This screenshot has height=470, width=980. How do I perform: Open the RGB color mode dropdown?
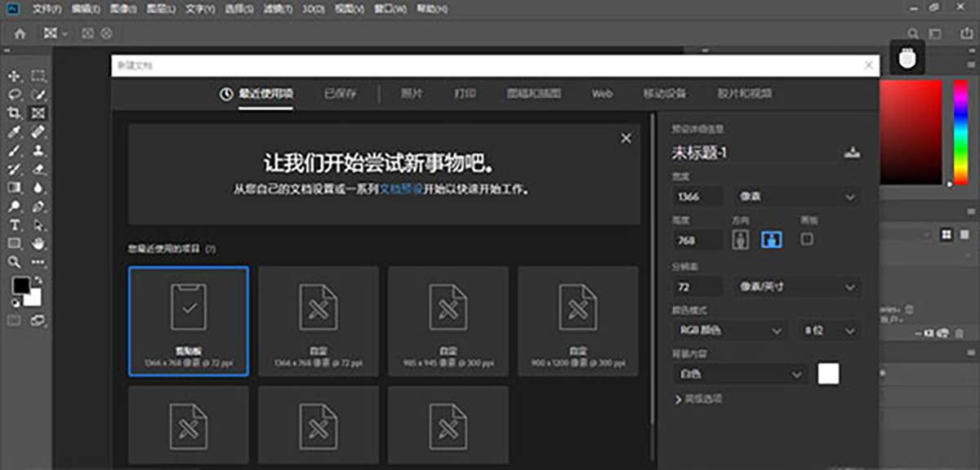pyautogui.click(x=729, y=330)
